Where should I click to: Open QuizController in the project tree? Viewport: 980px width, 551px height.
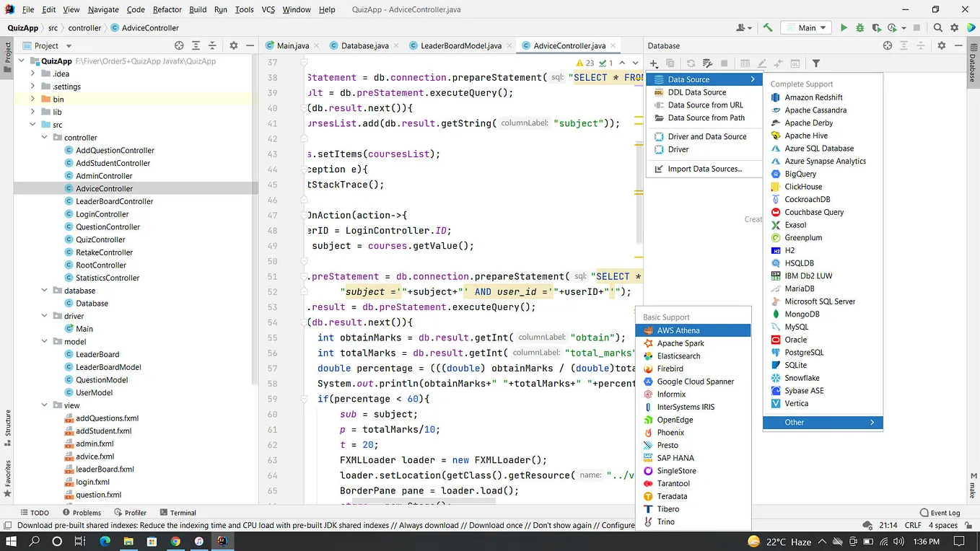(100, 239)
